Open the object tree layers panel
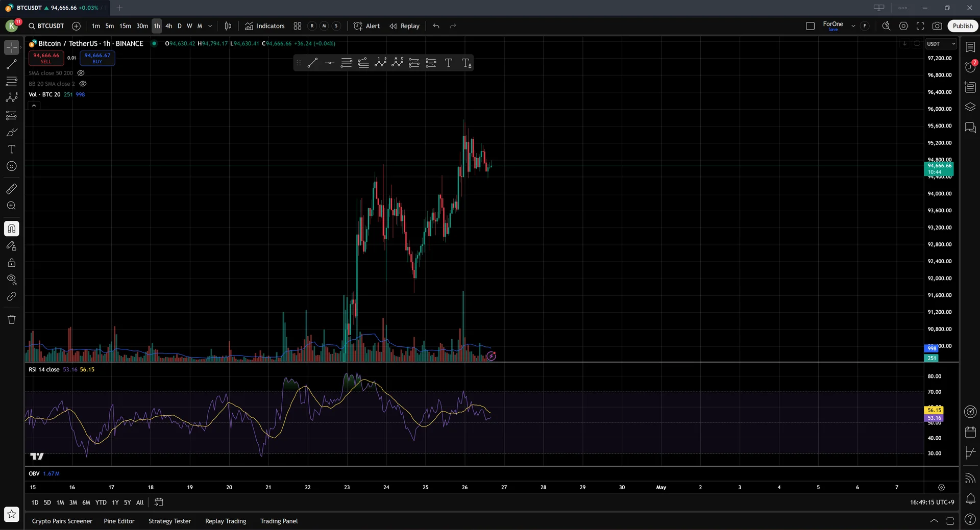 click(x=970, y=107)
